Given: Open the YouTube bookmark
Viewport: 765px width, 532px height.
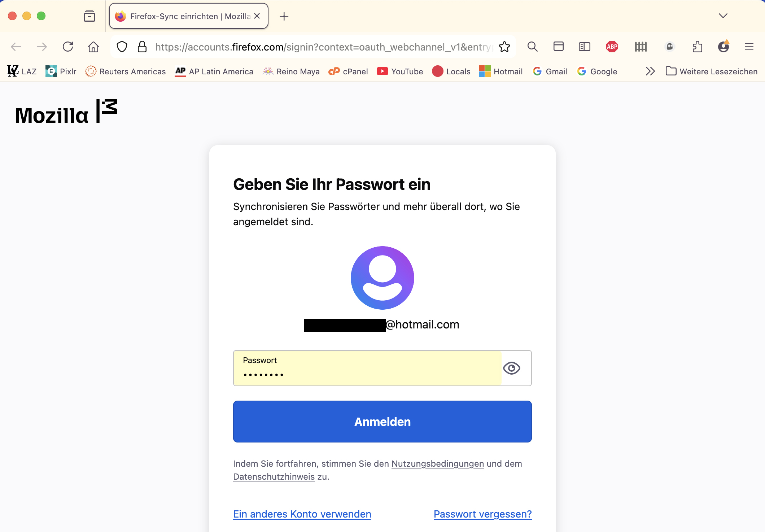Looking at the screenshot, I should click(x=400, y=71).
